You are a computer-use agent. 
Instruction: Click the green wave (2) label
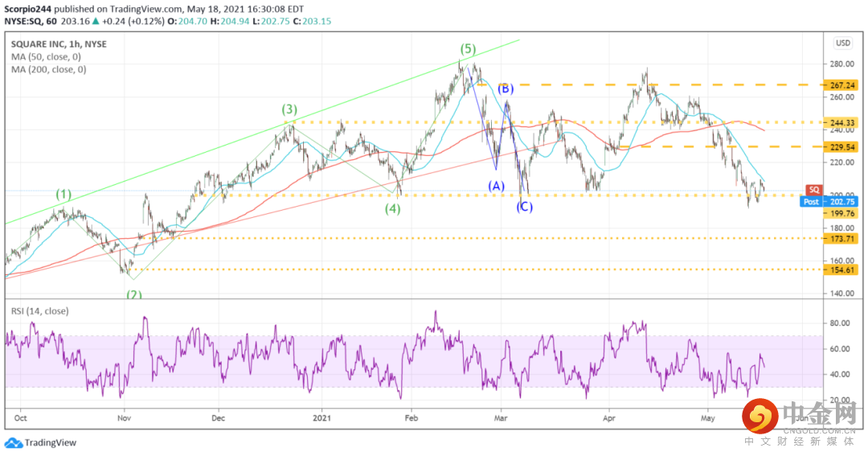134,294
